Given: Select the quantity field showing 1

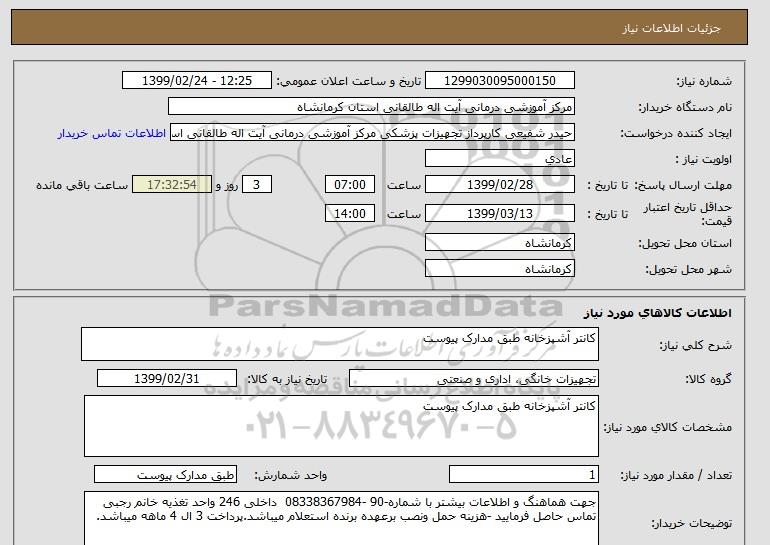Looking at the screenshot, I should point(523,475).
